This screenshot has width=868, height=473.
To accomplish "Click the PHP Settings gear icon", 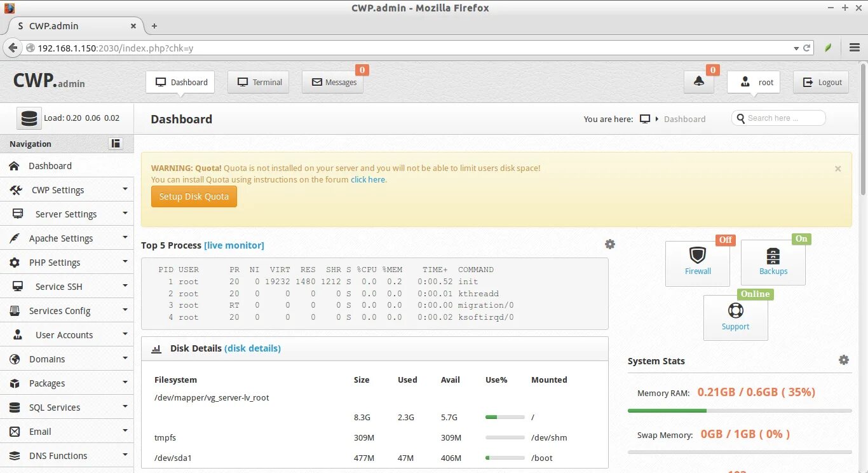I will [x=15, y=263].
